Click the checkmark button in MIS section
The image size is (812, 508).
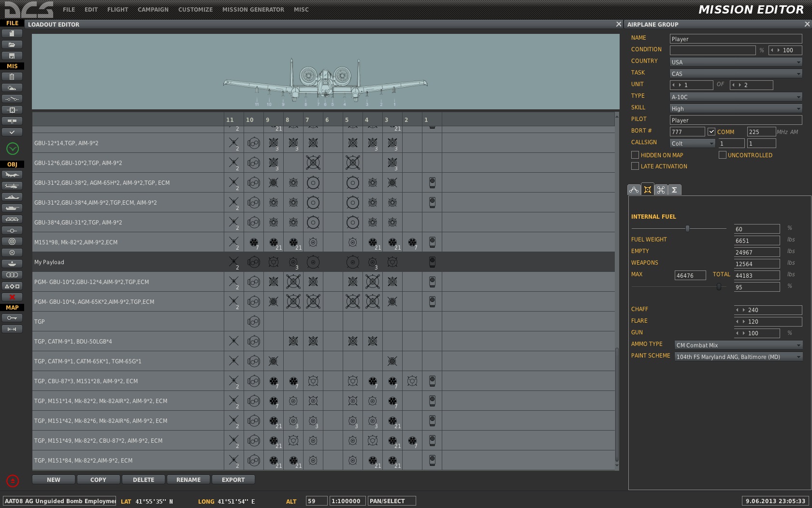(12, 132)
